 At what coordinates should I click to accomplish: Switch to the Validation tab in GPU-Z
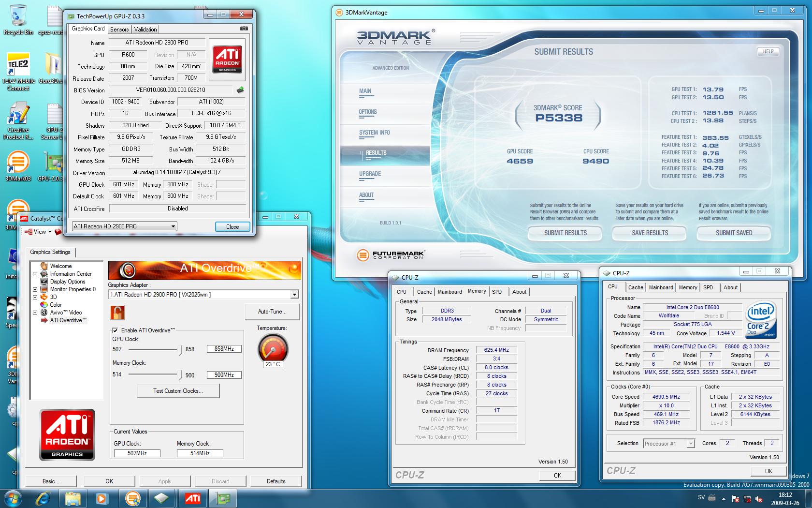[x=145, y=30]
